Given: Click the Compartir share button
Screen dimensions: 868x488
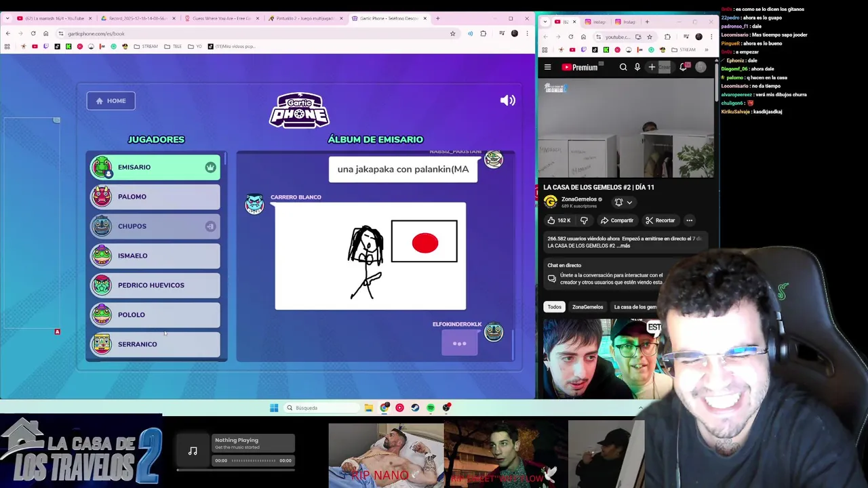Looking at the screenshot, I should (x=617, y=220).
